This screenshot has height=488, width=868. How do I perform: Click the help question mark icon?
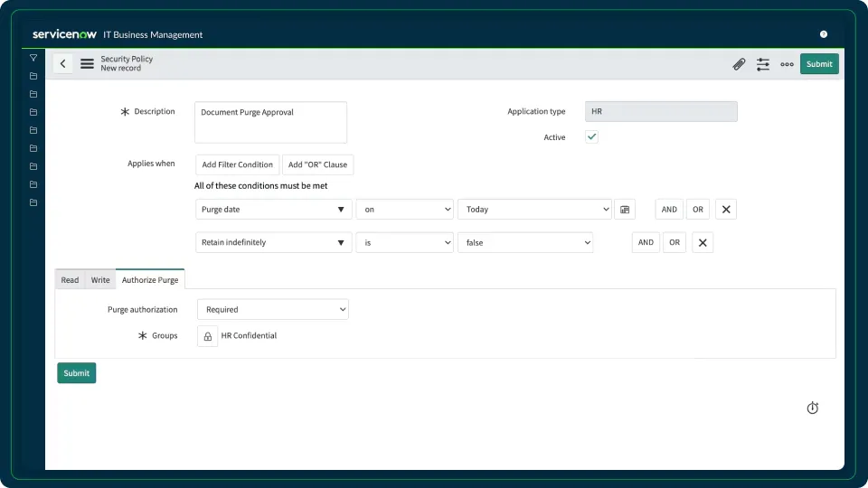[824, 34]
